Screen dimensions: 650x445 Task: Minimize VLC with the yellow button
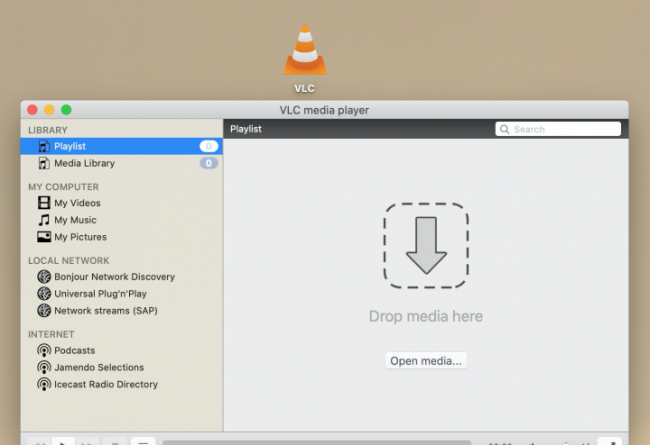[49, 110]
